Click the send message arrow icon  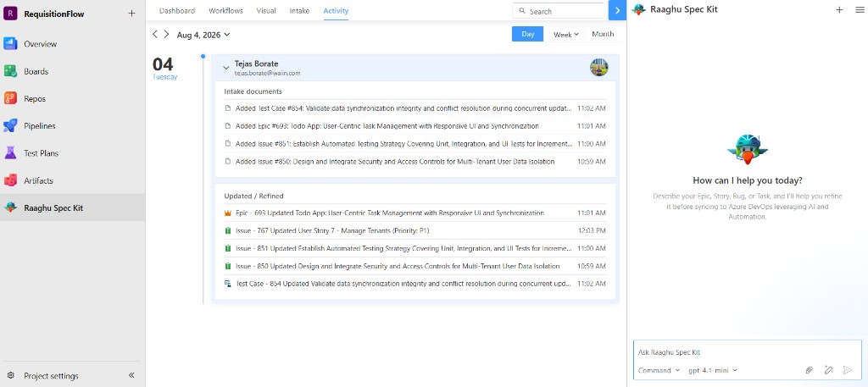pos(848,370)
